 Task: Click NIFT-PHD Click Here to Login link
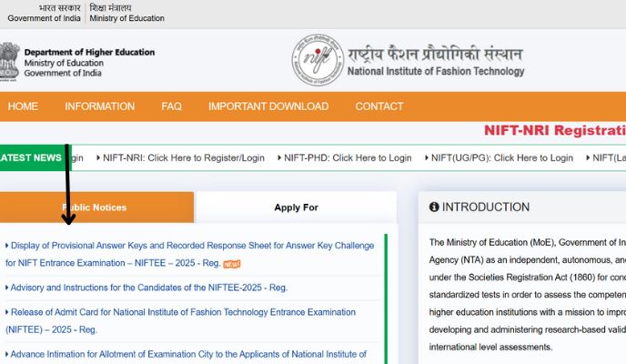[347, 157]
